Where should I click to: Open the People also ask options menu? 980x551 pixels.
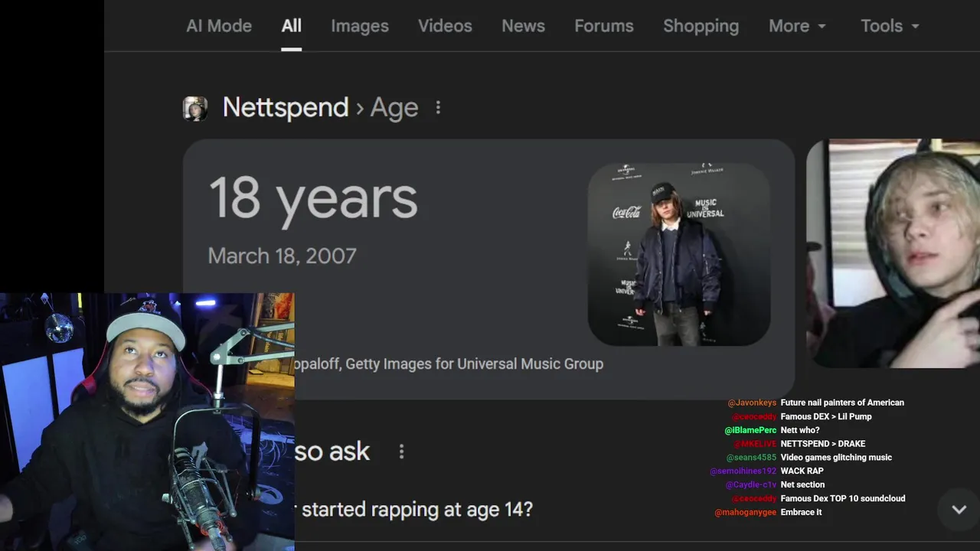(x=401, y=452)
